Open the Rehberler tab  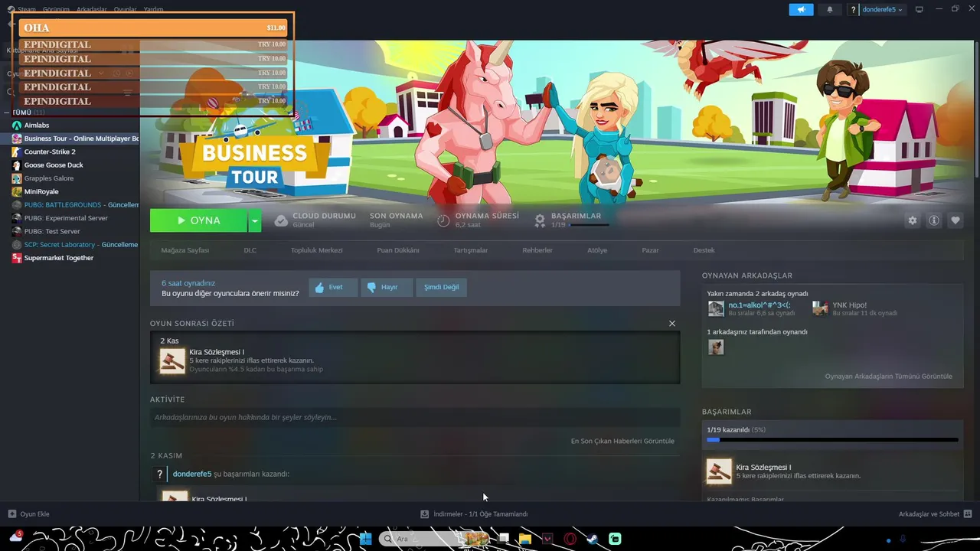537,250
